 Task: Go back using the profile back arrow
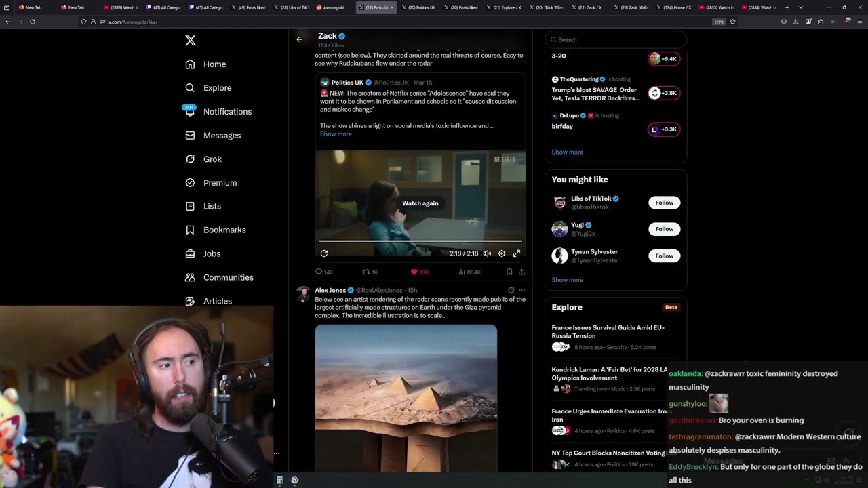(x=299, y=39)
